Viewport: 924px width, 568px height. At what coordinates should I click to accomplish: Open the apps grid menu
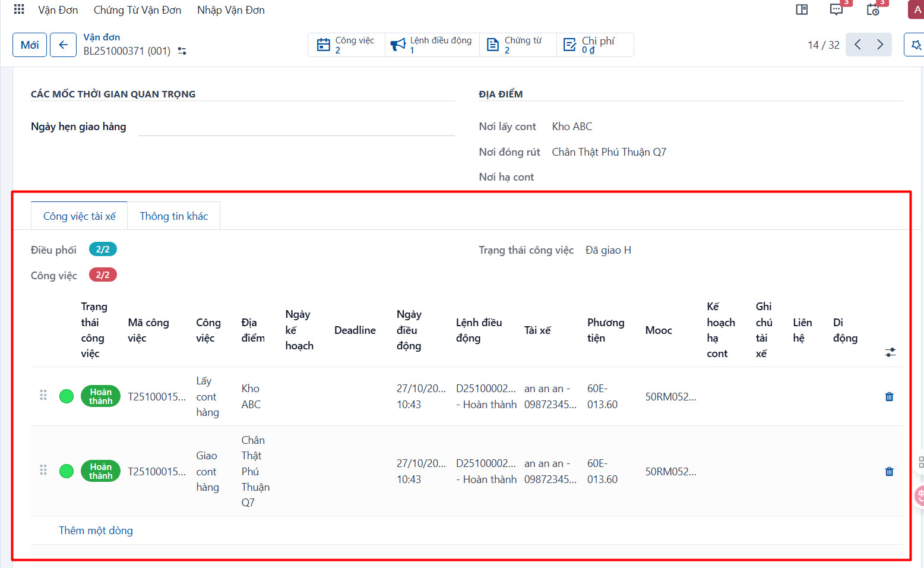19,10
